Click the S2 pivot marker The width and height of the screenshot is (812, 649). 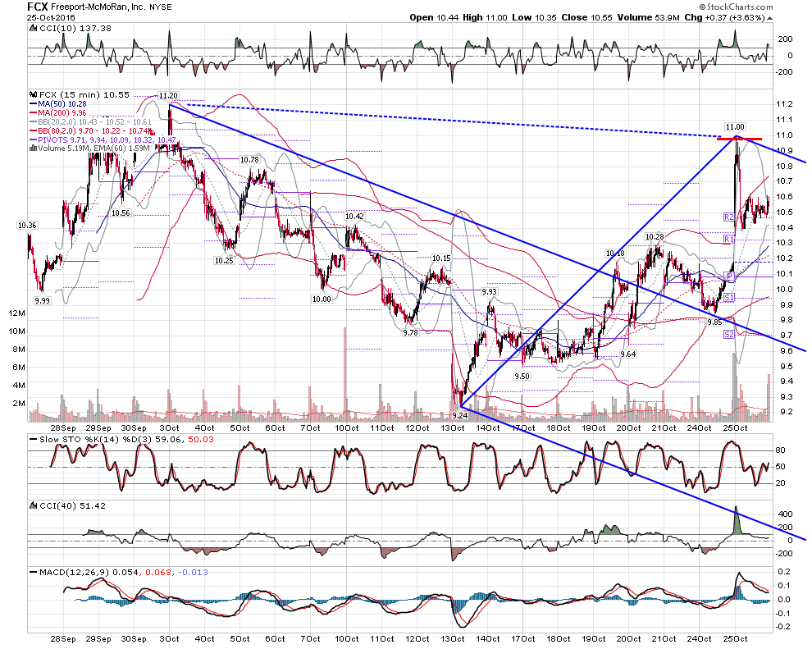point(729,335)
